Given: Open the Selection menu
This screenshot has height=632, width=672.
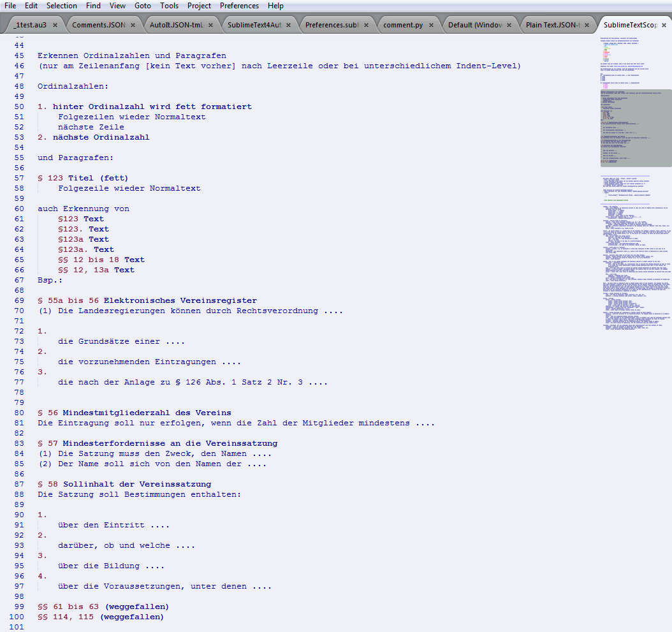Looking at the screenshot, I should pyautogui.click(x=61, y=6).
